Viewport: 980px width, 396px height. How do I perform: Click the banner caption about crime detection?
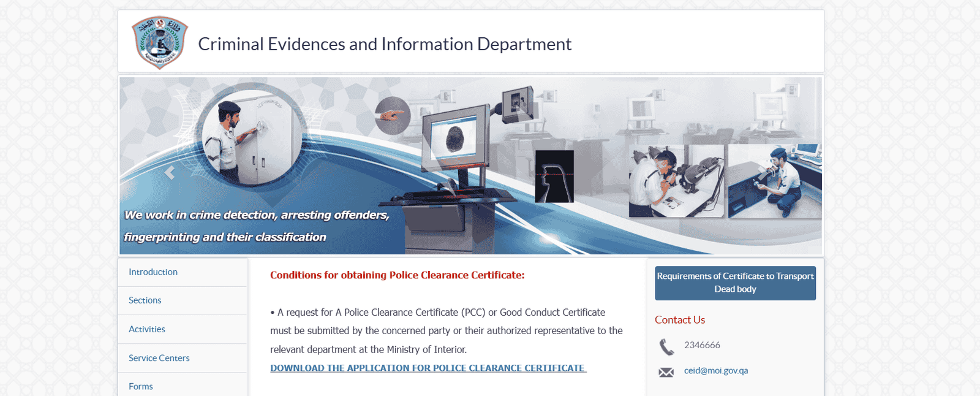coord(257,226)
